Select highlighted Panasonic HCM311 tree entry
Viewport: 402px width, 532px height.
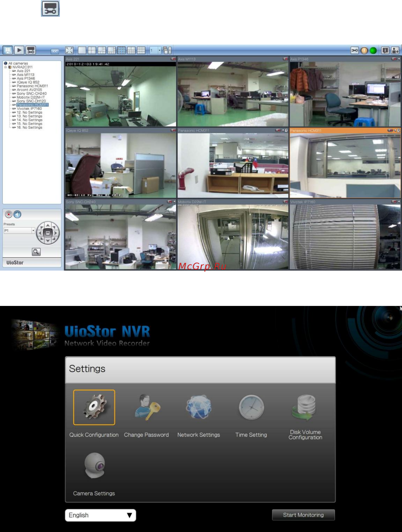[x=32, y=105]
